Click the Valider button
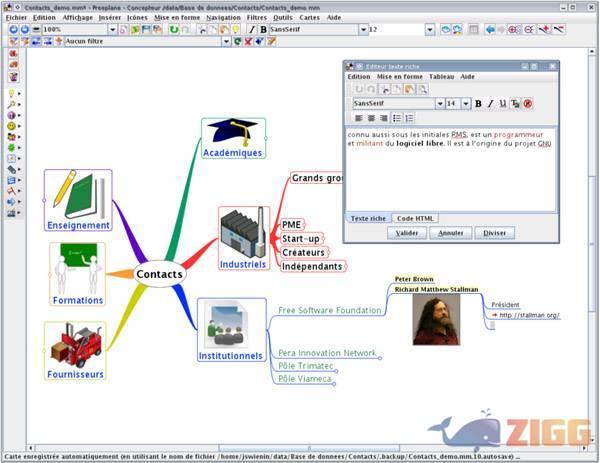 [406, 233]
